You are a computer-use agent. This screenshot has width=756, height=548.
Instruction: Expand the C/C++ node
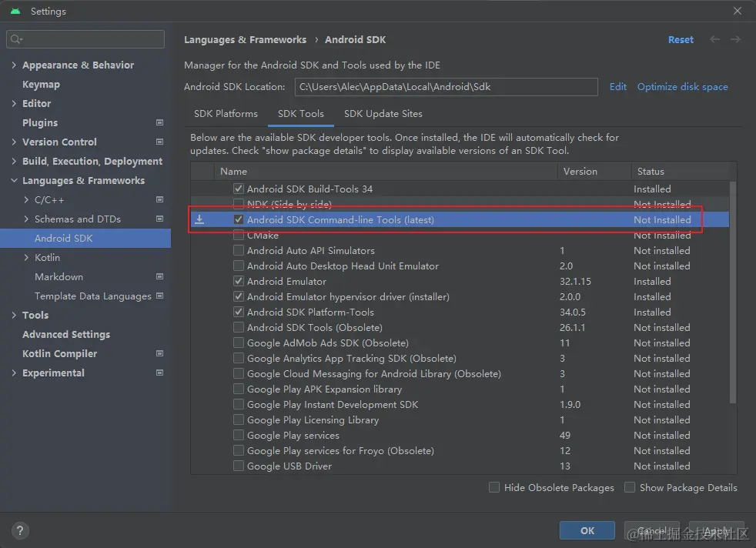click(x=26, y=200)
